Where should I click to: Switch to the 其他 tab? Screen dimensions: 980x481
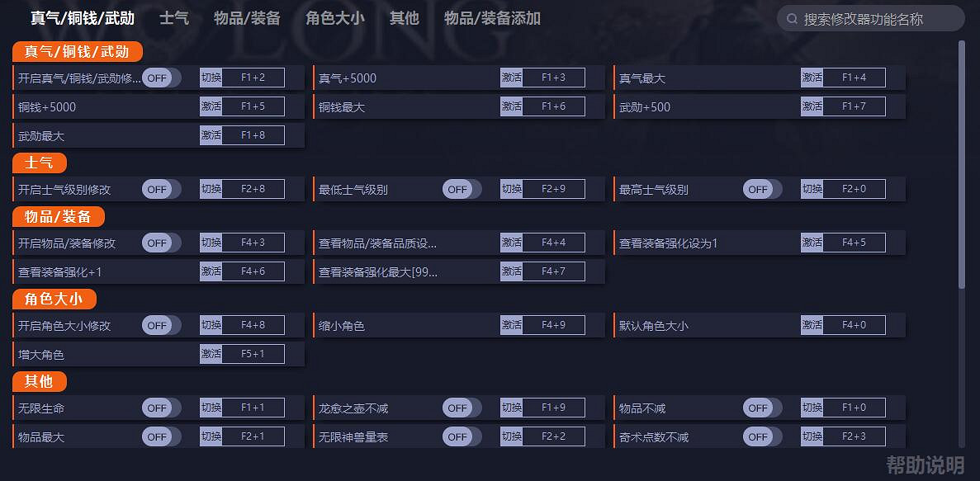click(x=404, y=17)
